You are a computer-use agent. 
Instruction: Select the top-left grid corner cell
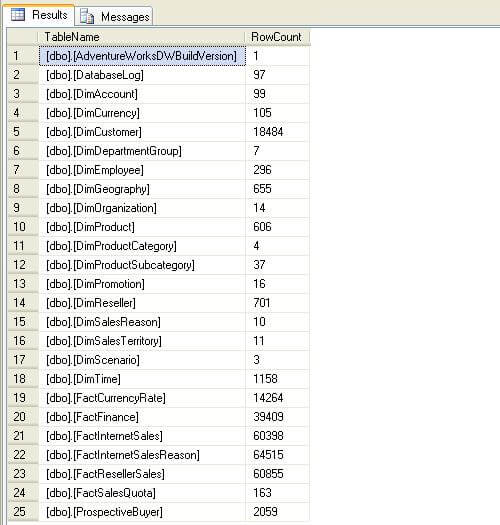pyautogui.click(x=23, y=37)
